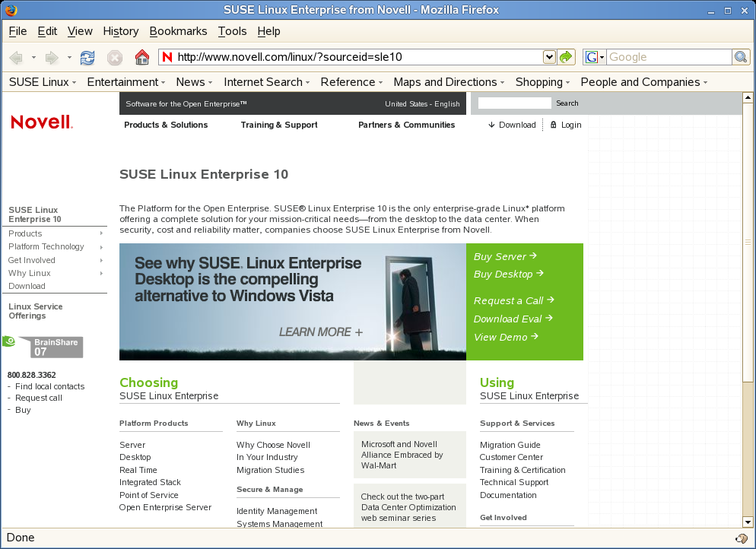Open the SUSE Linux bookmarks folder
This screenshot has width=756, height=549.
point(43,82)
